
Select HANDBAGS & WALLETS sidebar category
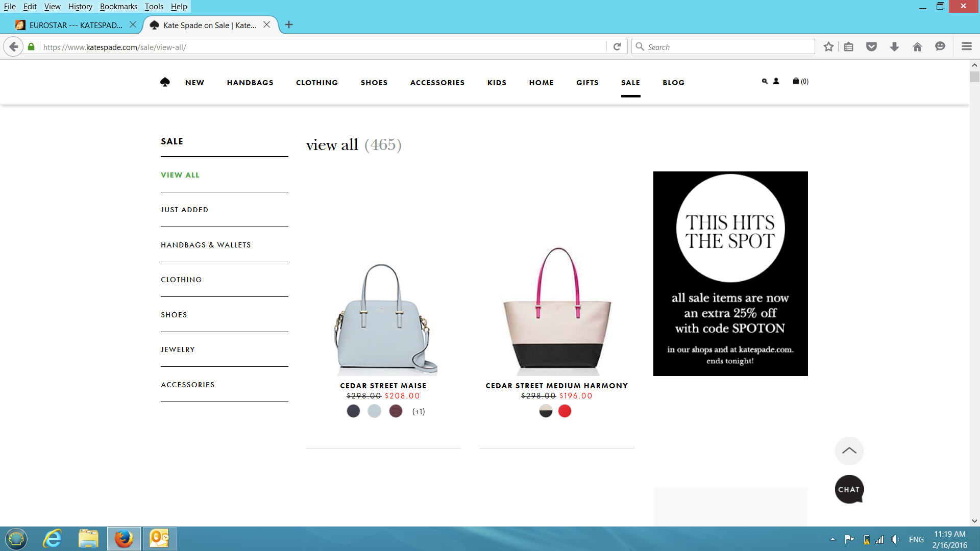(206, 245)
